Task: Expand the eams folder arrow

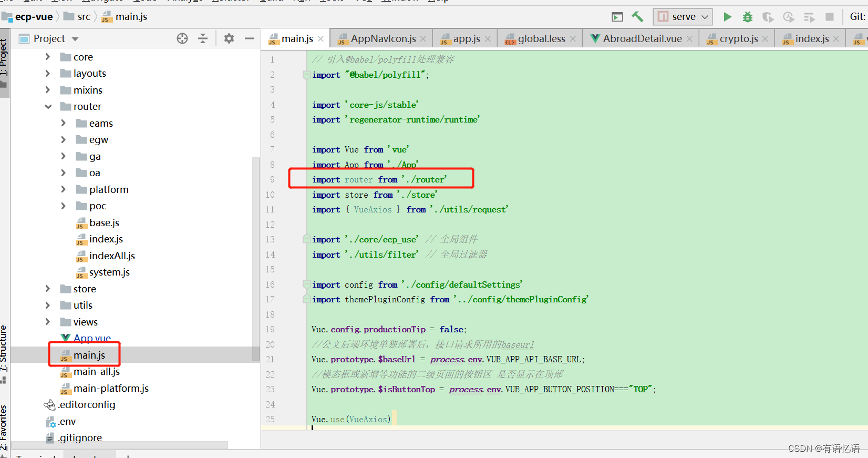Action: tap(64, 123)
